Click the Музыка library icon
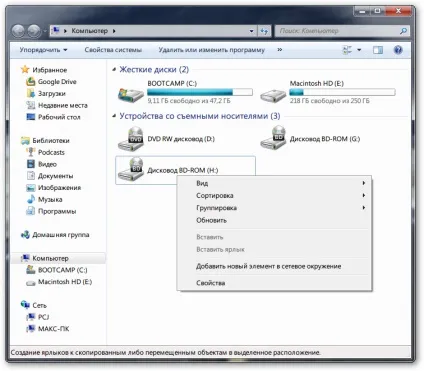The image size is (424, 371). pos(31,199)
